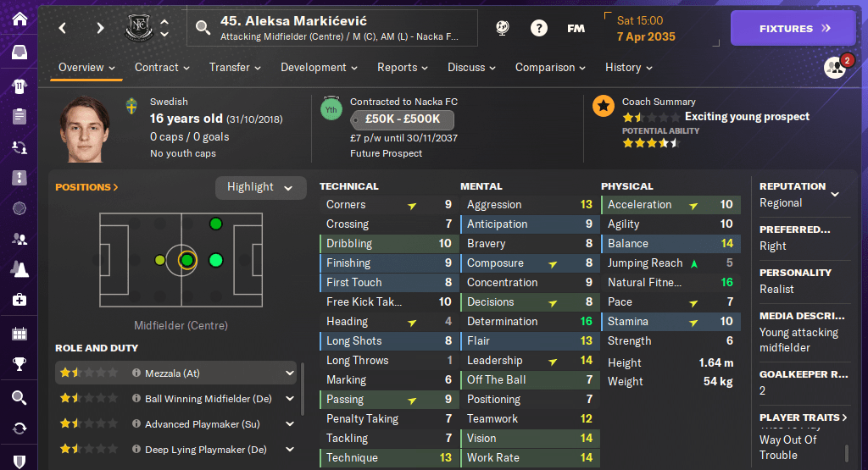Image resolution: width=868 pixels, height=470 pixels.
Task: Open the FM menu icon
Action: pyautogui.click(x=576, y=28)
